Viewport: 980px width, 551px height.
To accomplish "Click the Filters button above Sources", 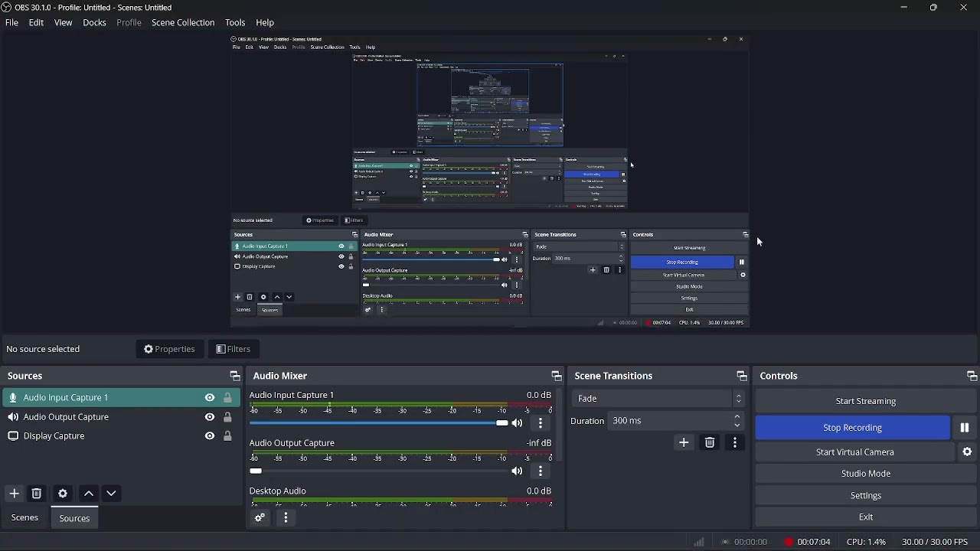I will [234, 350].
